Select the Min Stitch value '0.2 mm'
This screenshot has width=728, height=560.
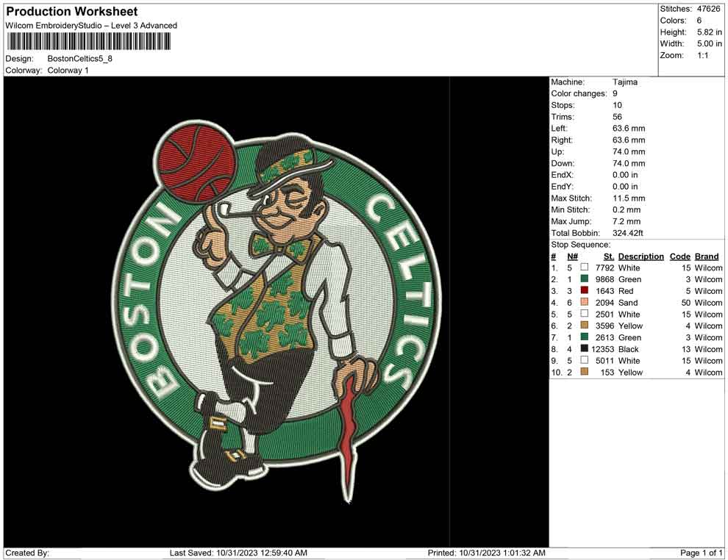[627, 209]
